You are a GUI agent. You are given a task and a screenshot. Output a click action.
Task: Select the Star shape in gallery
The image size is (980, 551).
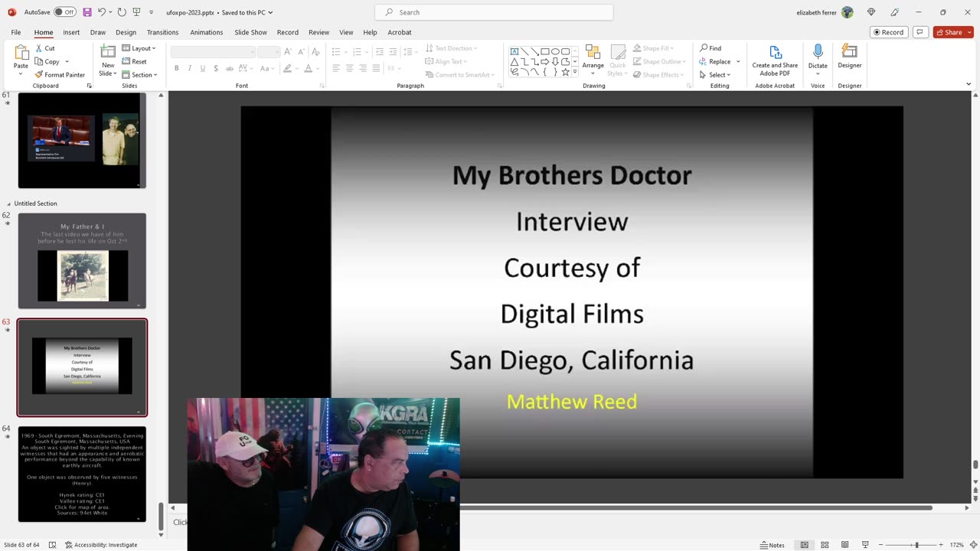[x=565, y=72]
